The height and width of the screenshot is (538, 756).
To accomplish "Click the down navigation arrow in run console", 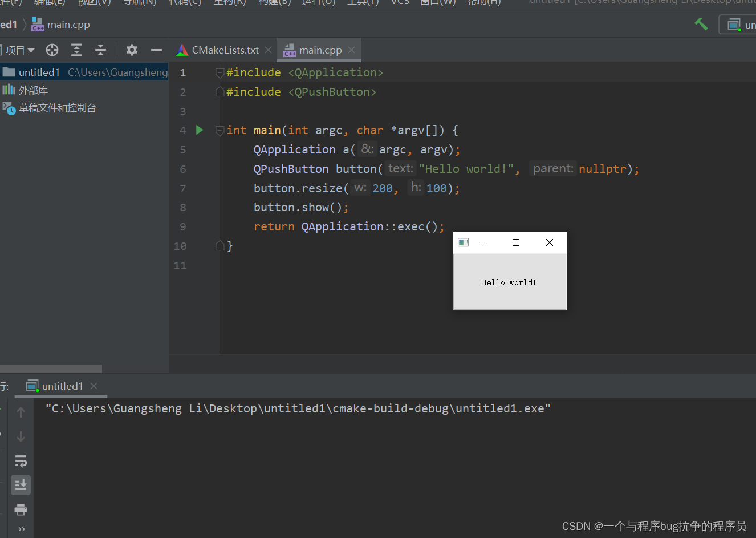I will click(x=21, y=436).
